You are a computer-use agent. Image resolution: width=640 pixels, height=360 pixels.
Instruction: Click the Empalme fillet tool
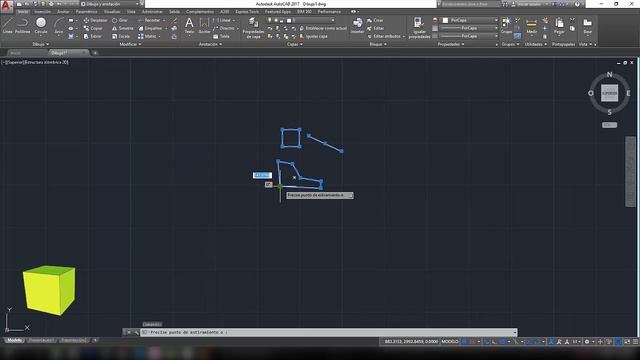pyautogui.click(x=150, y=28)
